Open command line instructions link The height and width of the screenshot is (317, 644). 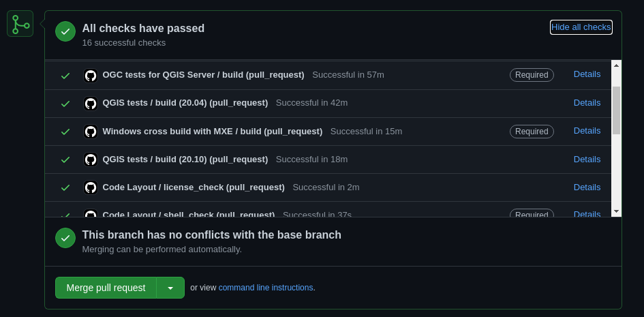[x=266, y=288]
